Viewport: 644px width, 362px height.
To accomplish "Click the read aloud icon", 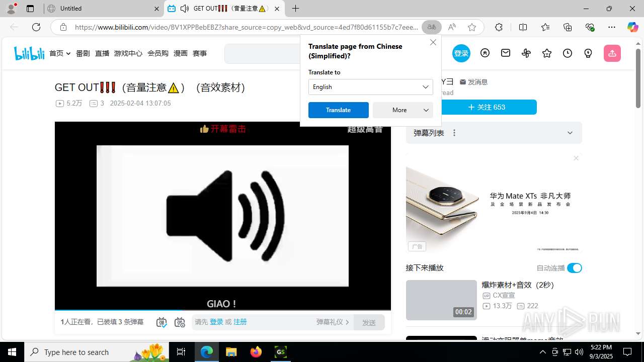I will [452, 27].
